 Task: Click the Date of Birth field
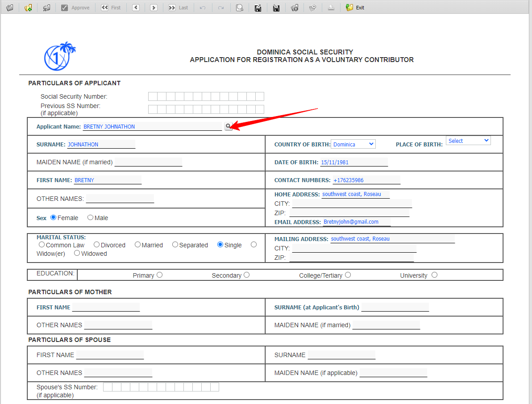[353, 162]
